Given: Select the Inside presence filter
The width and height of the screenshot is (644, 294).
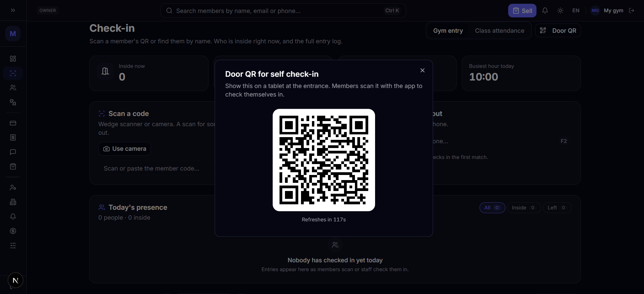Looking at the screenshot, I should [524, 208].
